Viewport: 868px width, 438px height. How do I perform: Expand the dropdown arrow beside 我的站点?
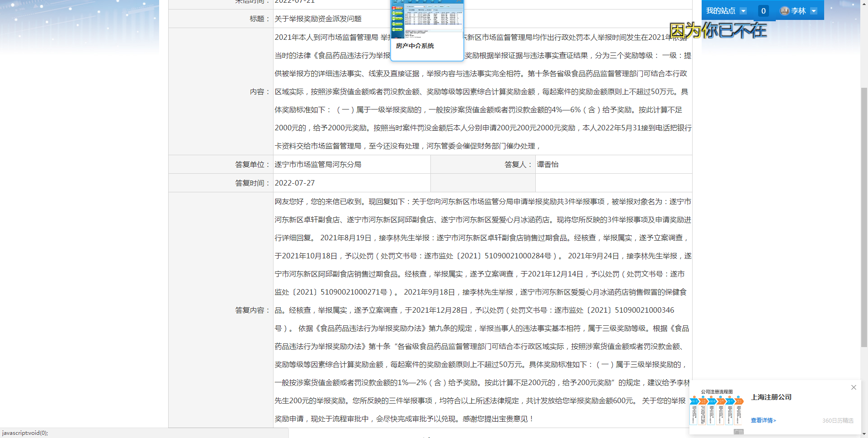743,11
